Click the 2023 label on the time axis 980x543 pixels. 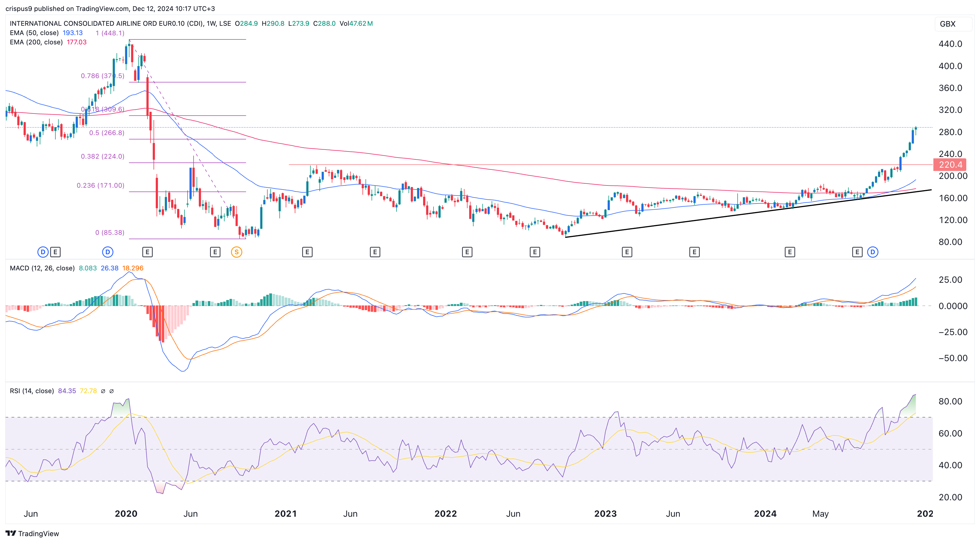click(605, 514)
